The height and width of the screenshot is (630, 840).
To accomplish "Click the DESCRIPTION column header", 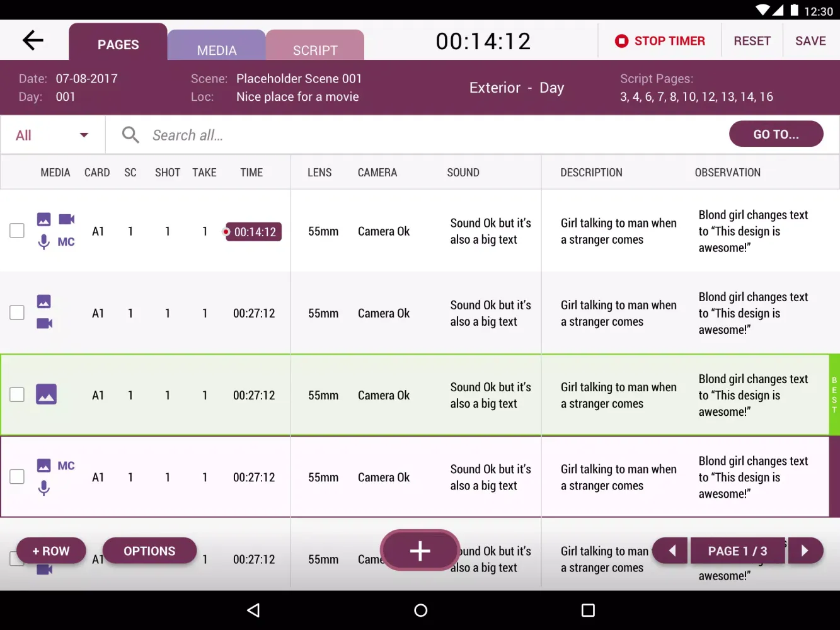I will click(591, 173).
